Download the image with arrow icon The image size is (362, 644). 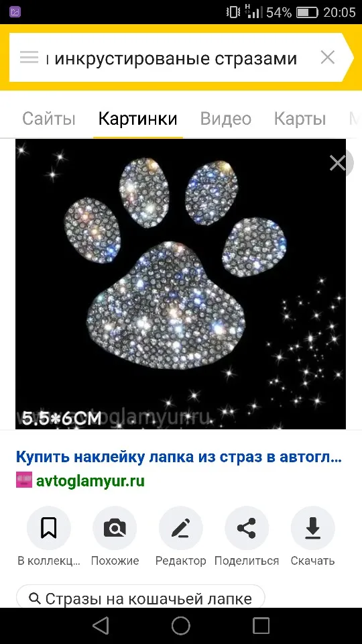point(313,528)
